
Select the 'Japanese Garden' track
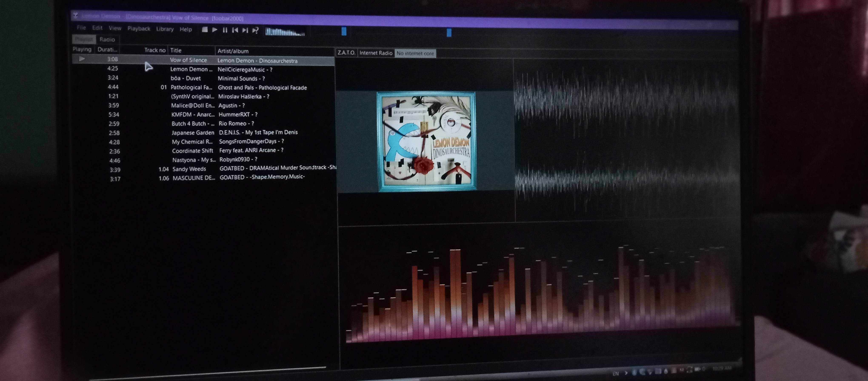[193, 133]
